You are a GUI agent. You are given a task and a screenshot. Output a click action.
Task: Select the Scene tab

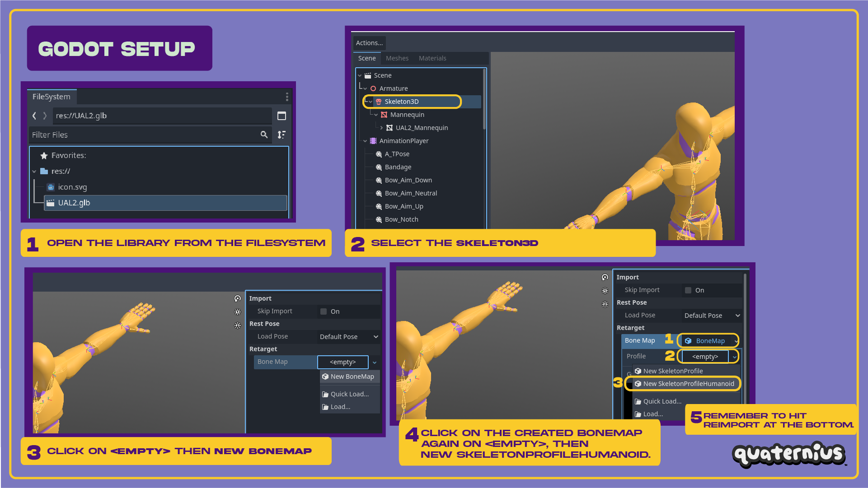point(367,58)
